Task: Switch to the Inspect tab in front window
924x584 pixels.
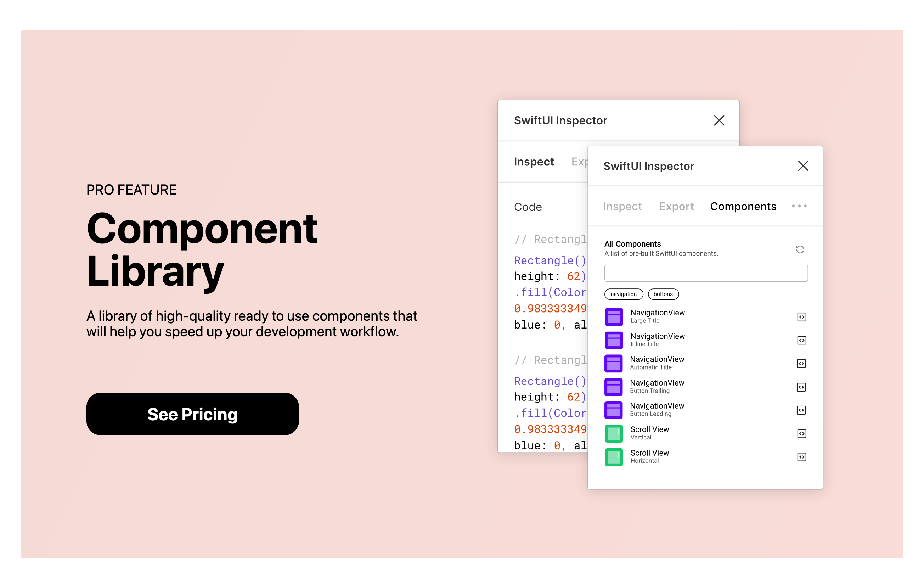Action: pyautogui.click(x=622, y=207)
